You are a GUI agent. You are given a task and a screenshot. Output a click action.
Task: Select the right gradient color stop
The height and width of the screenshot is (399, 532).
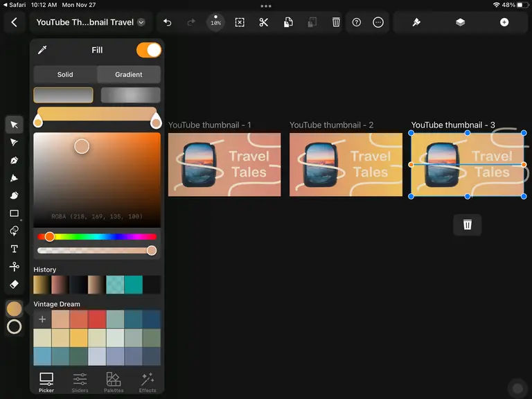tap(156, 121)
